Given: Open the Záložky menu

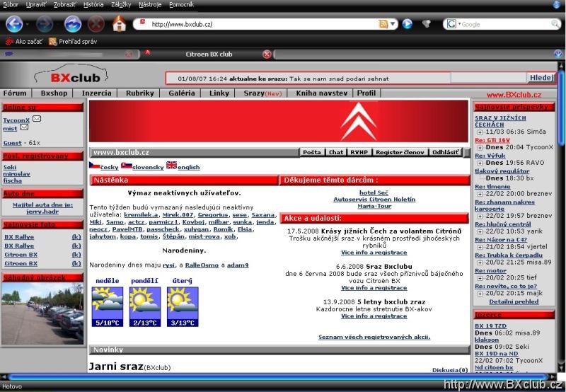Looking at the screenshot, I should pyautogui.click(x=121, y=5).
